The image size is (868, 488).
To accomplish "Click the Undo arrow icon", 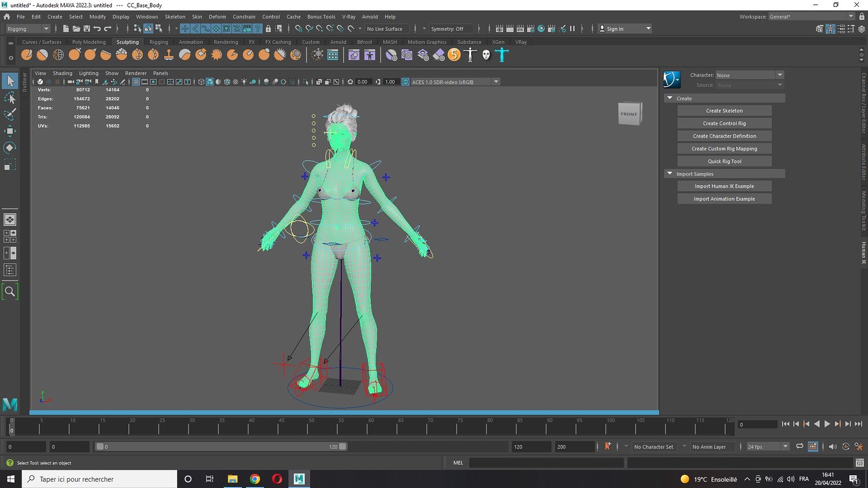I will point(97,29).
